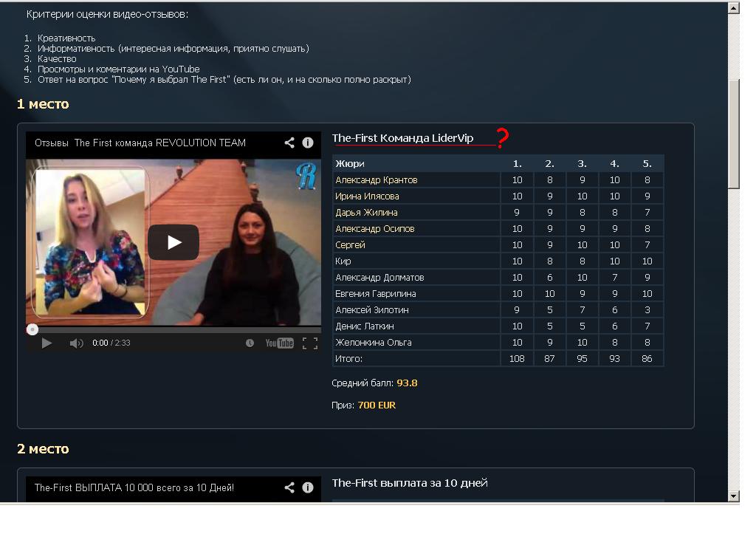Click the small play icon in video controls
Viewport: 756px width, 548px height.
click(x=47, y=343)
